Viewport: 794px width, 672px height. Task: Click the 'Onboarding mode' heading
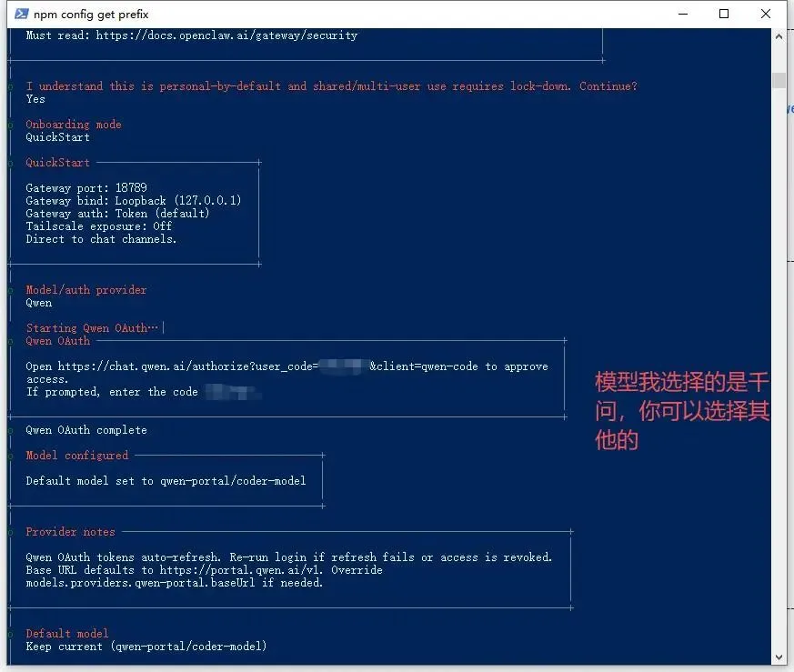click(x=74, y=125)
